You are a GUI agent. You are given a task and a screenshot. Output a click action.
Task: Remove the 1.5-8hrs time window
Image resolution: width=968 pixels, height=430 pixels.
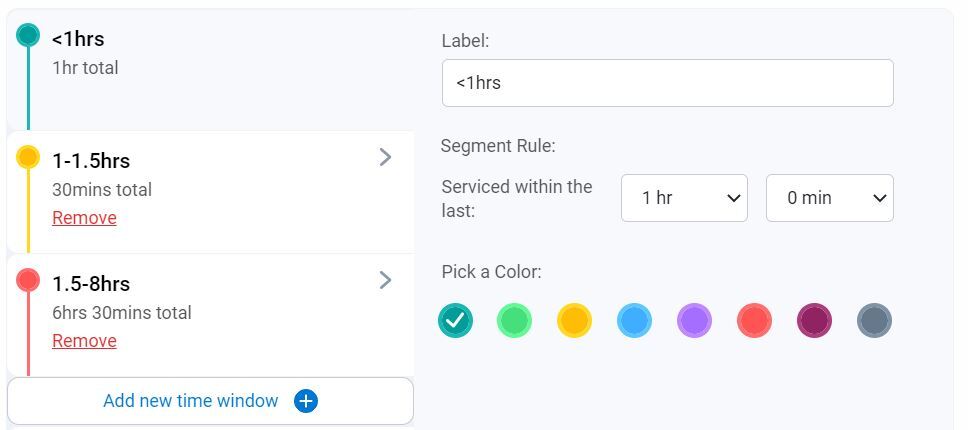click(x=84, y=341)
